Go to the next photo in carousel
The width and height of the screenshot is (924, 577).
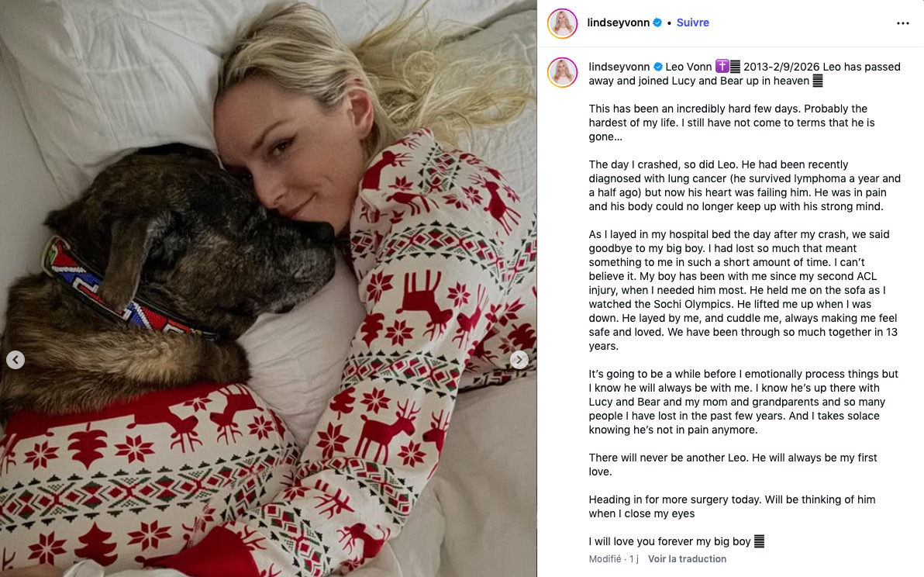pos(519,360)
